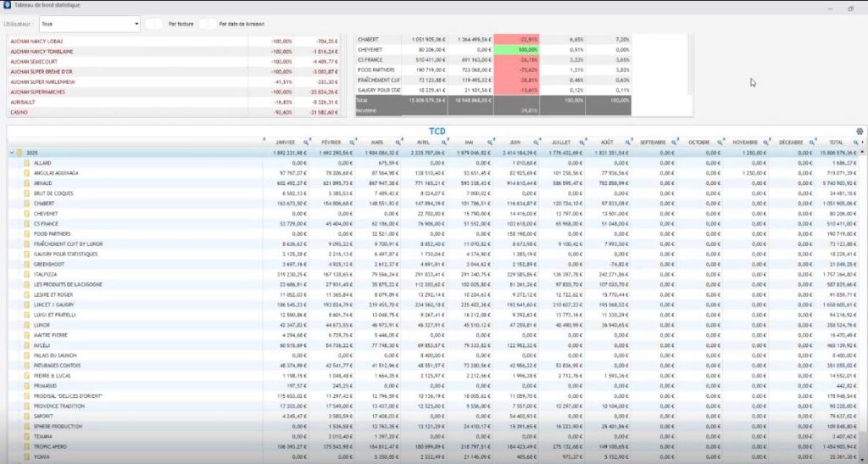Select the PROVENCE TRADITION row
The height and width of the screenshot is (464, 868).
[x=434, y=405]
